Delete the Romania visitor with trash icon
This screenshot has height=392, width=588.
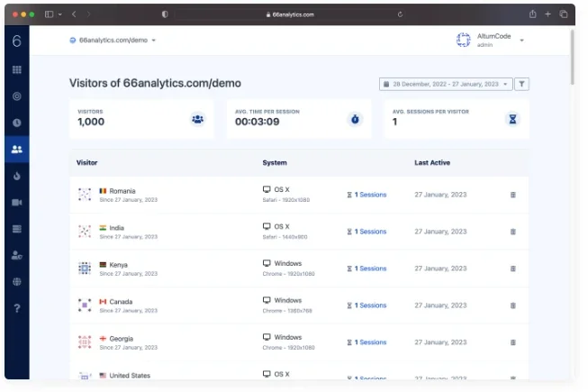point(513,195)
